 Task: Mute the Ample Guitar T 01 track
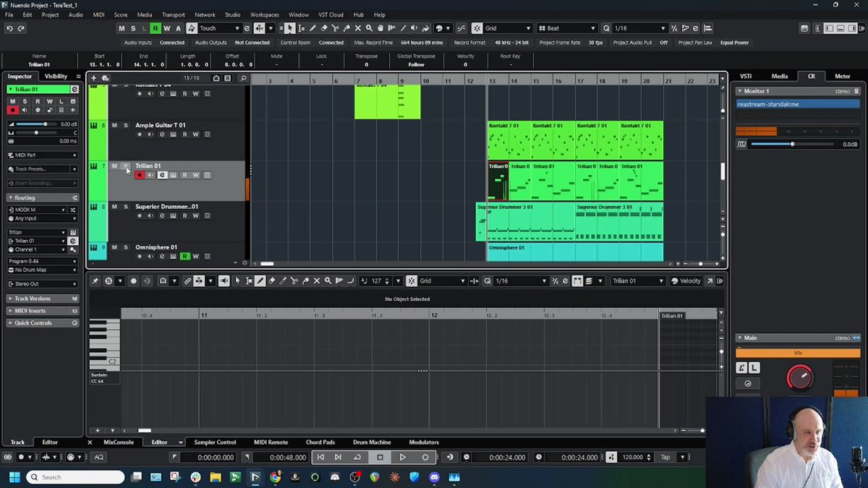pos(114,126)
